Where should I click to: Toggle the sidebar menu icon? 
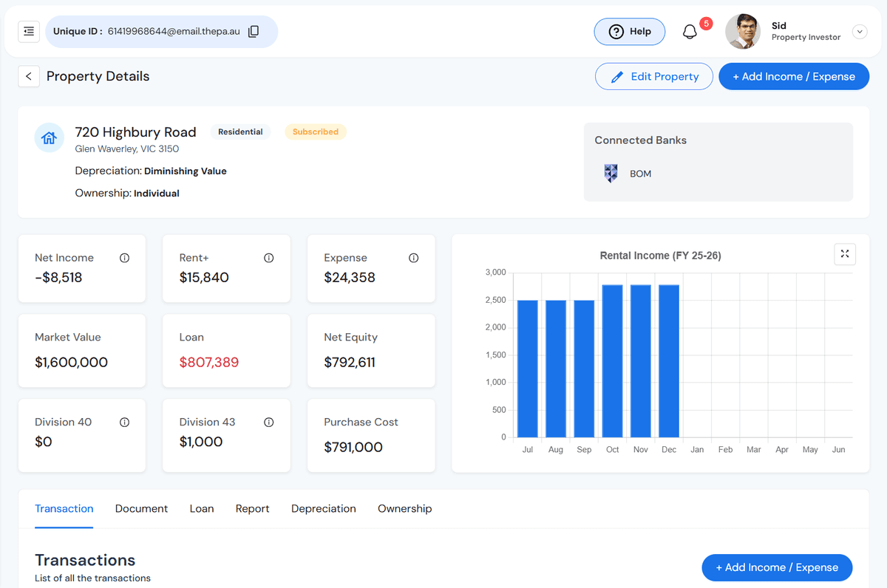coord(29,32)
